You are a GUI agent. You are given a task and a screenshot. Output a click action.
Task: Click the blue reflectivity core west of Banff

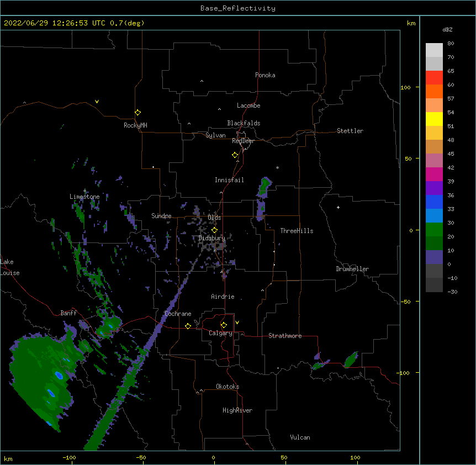tap(59, 376)
